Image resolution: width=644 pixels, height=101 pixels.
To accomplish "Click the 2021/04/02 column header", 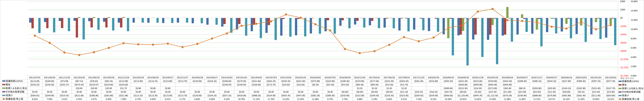I will [611, 78].
